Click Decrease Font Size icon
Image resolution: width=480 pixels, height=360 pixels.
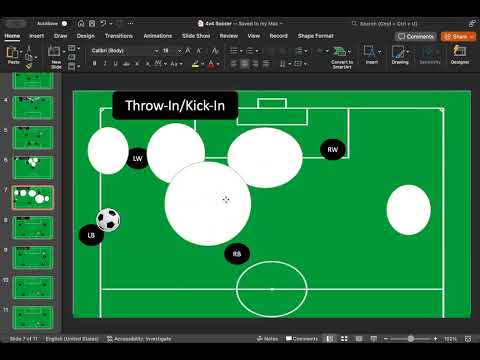(199, 51)
